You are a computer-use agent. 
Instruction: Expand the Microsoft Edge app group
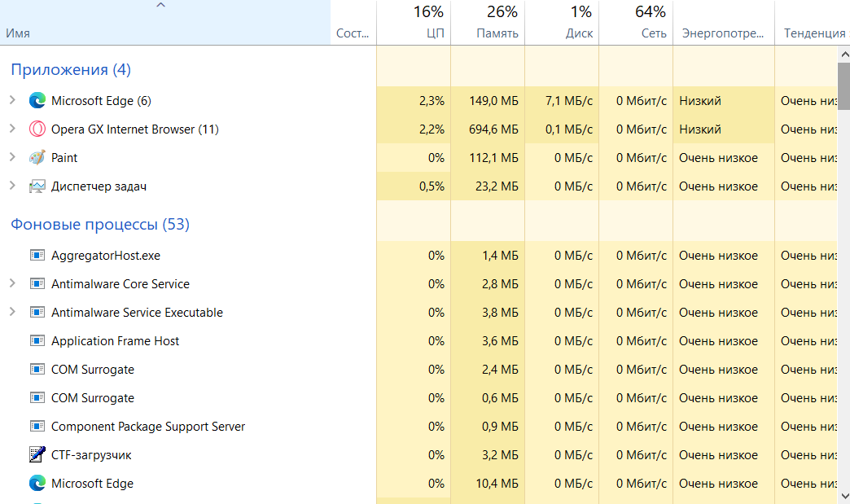point(12,101)
